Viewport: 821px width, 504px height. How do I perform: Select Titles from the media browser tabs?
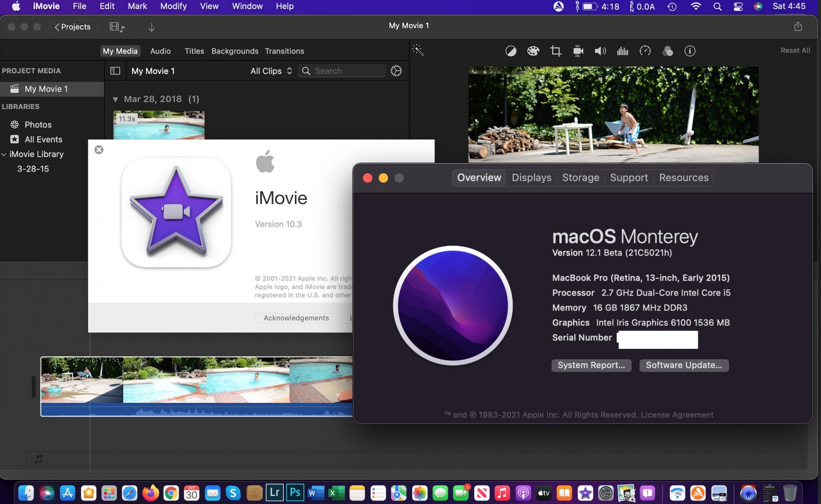193,51
